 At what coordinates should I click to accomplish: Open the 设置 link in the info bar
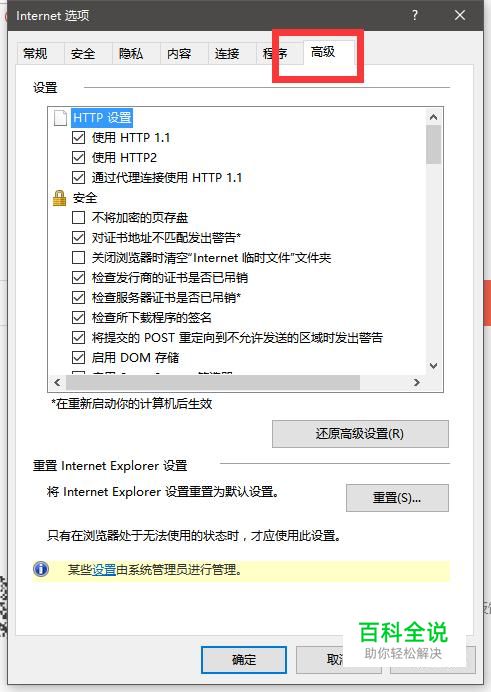coord(104,570)
